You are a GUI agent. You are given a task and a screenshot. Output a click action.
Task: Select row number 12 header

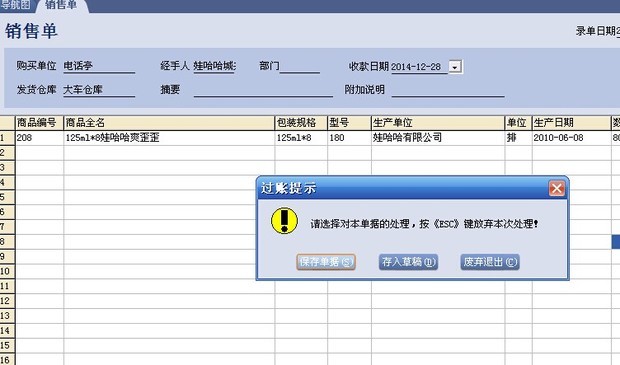(7, 301)
